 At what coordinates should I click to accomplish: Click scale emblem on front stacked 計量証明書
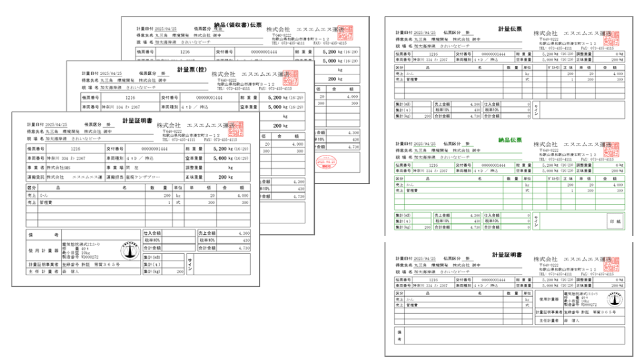[x=129, y=251]
